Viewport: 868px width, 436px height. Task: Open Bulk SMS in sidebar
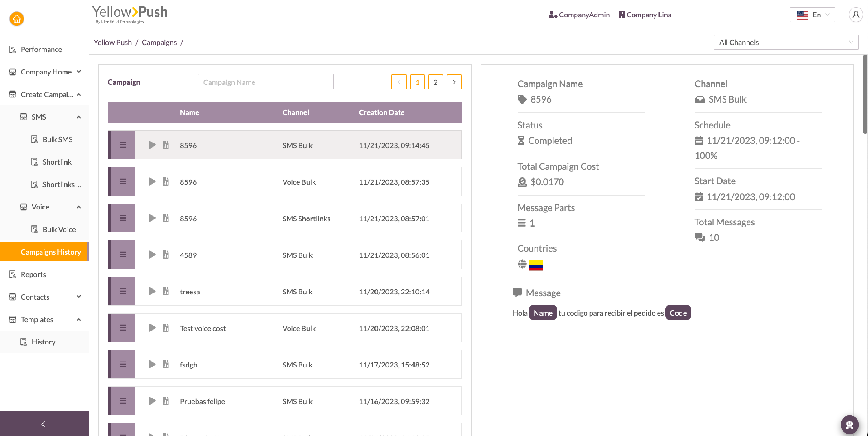(x=57, y=140)
